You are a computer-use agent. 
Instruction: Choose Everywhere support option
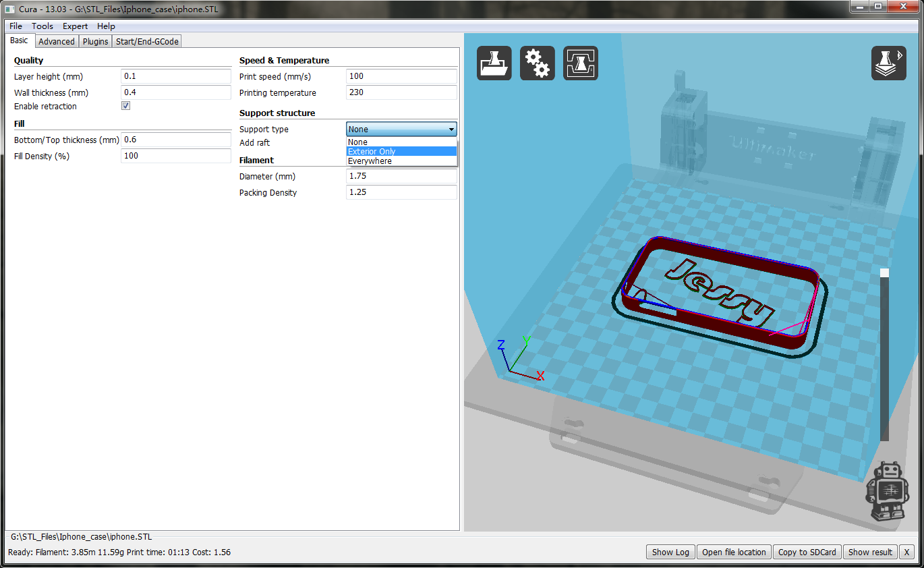402,161
